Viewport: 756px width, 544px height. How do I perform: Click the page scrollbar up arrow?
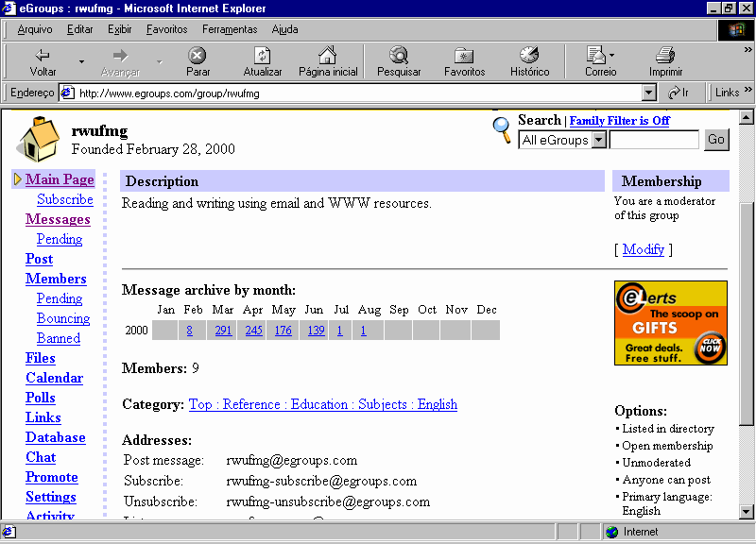click(747, 117)
